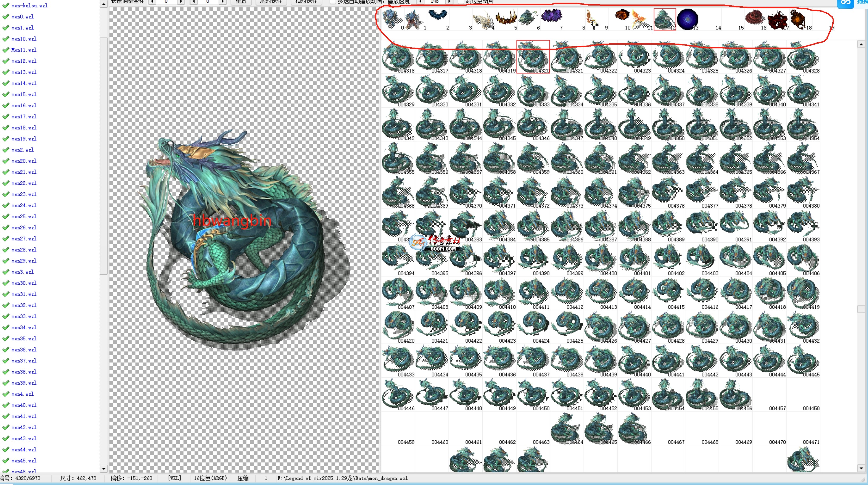Increase second coordinate adjust value
Image resolution: width=868 pixels, height=485 pixels.
(222, 2)
